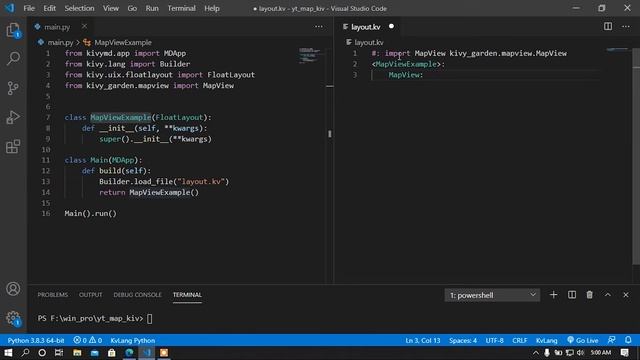This screenshot has width=640, height=360.
Task: Open the Run and Debug view
Action: (13, 118)
